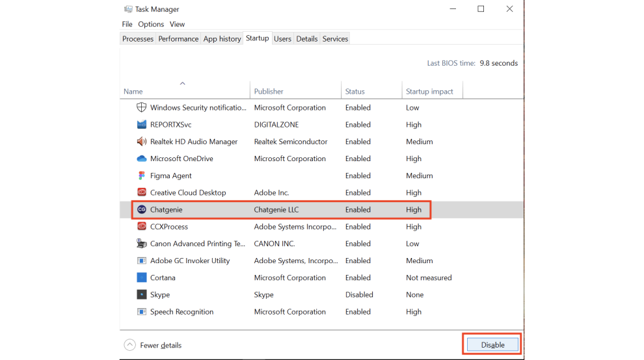The width and height of the screenshot is (644, 360).
Task: Click the Microsoft OneDrive cloud icon
Action: [141, 159]
